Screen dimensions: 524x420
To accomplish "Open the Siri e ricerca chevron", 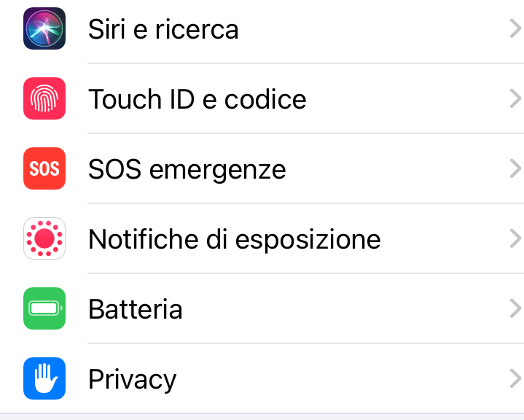I will pos(515,29).
